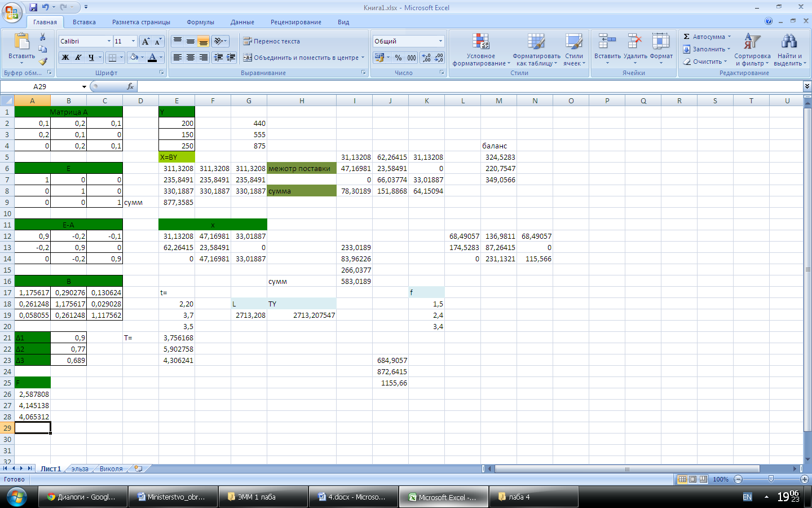Apply accounting number format icon
812x508 pixels.
coord(379,58)
